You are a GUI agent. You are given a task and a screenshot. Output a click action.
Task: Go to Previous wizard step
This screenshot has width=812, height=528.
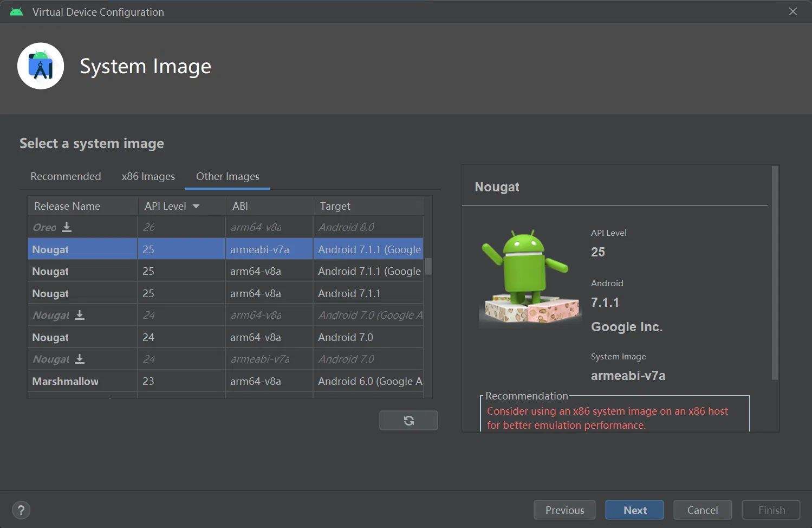point(564,510)
